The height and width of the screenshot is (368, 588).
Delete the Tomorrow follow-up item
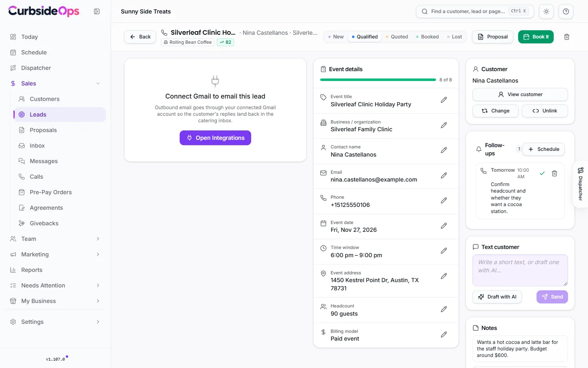point(555,173)
